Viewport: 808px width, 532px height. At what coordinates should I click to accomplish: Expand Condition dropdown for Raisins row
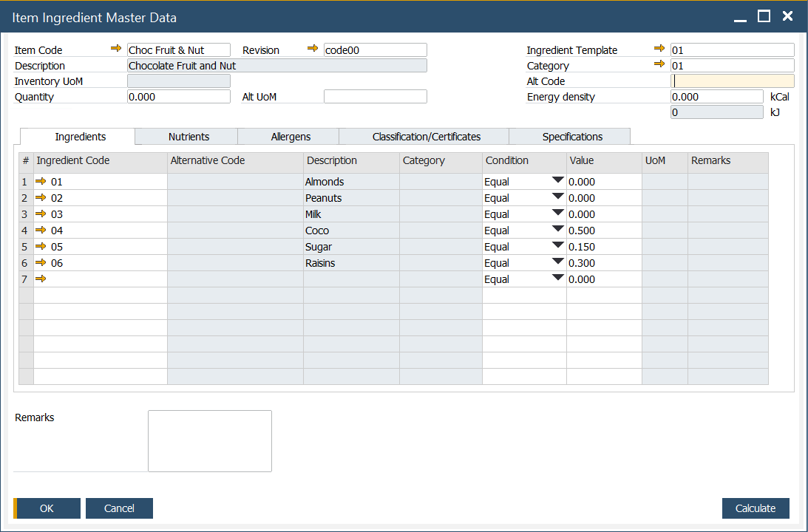pyautogui.click(x=558, y=262)
